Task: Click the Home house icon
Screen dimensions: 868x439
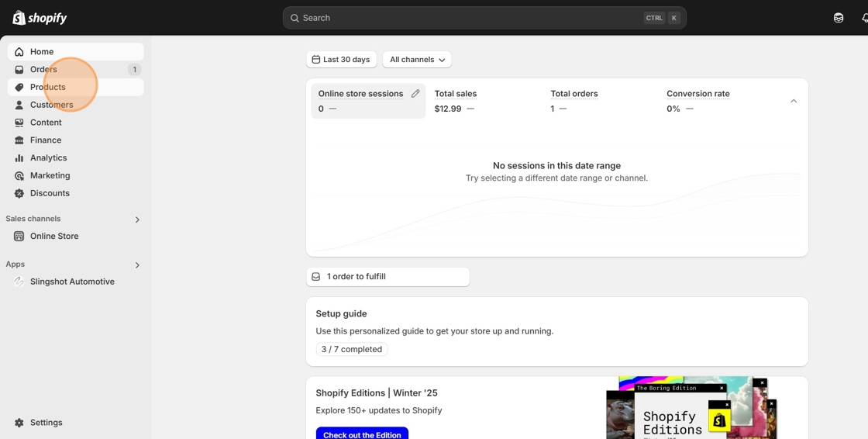Action: point(19,51)
